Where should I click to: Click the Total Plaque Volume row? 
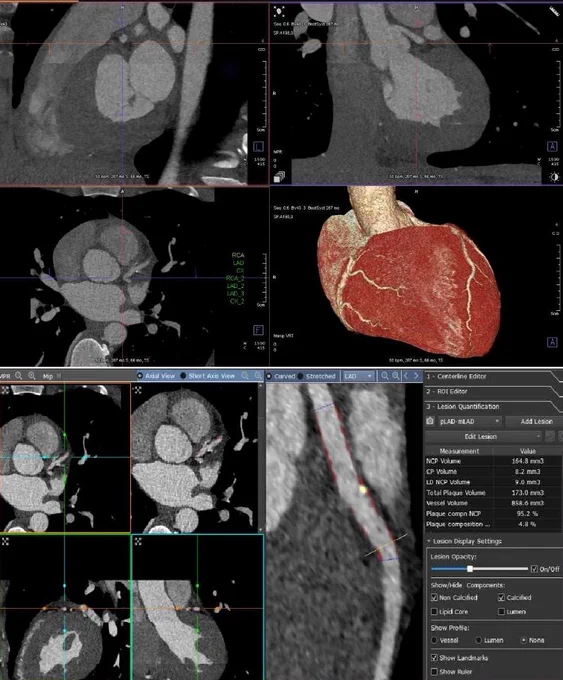(494, 493)
